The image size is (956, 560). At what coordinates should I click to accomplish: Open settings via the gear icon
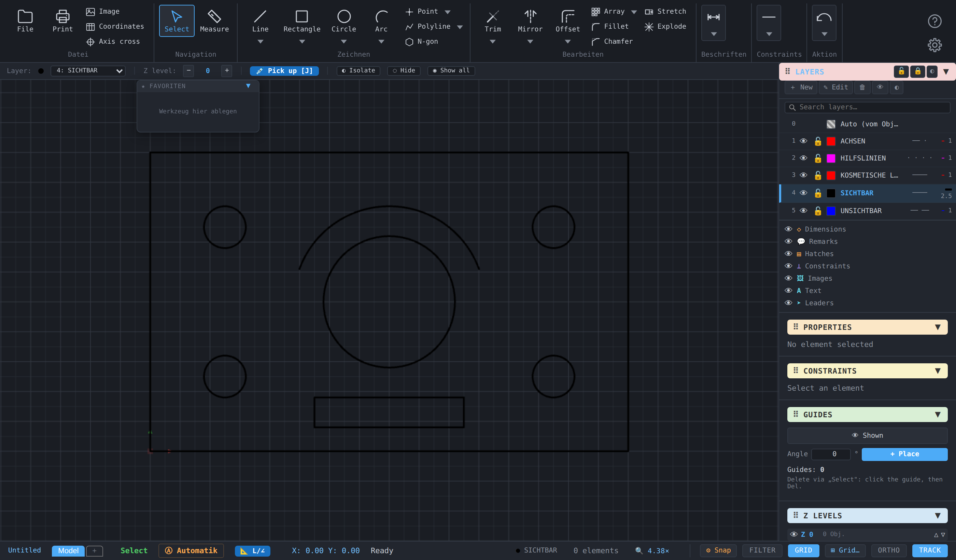point(934,45)
